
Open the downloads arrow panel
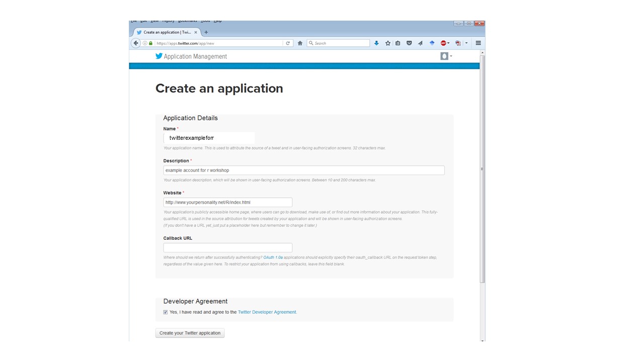tap(376, 43)
